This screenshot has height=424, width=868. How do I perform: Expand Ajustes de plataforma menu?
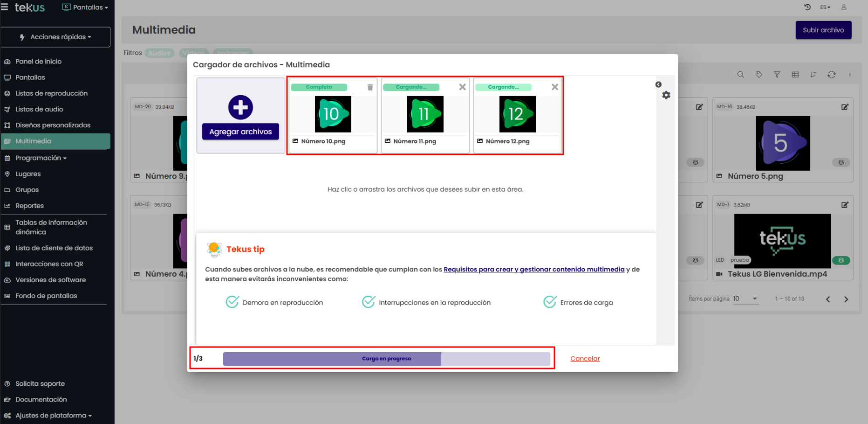click(53, 415)
